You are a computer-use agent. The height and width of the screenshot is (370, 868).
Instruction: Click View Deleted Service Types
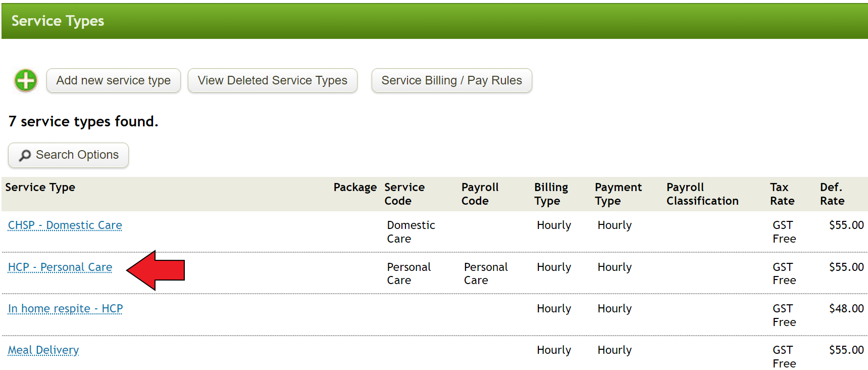272,80
